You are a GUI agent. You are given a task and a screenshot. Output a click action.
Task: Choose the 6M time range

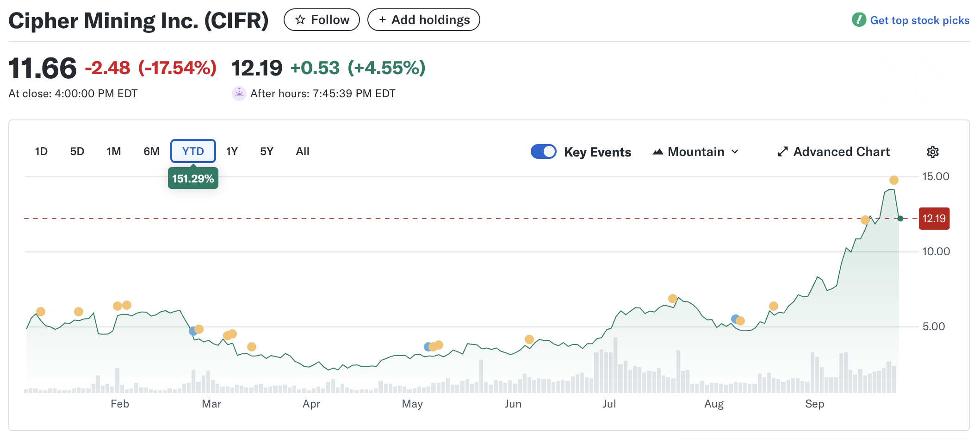[151, 151]
